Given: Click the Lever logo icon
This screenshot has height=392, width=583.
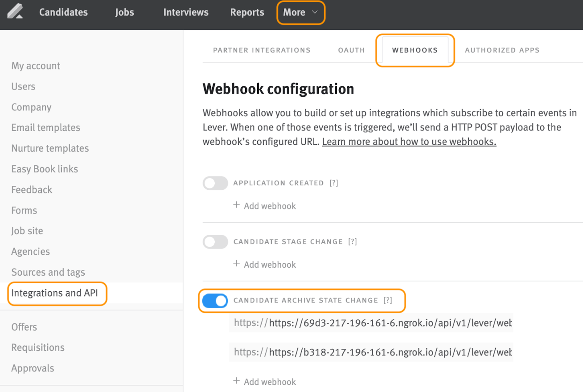Looking at the screenshot, I should 15,12.
